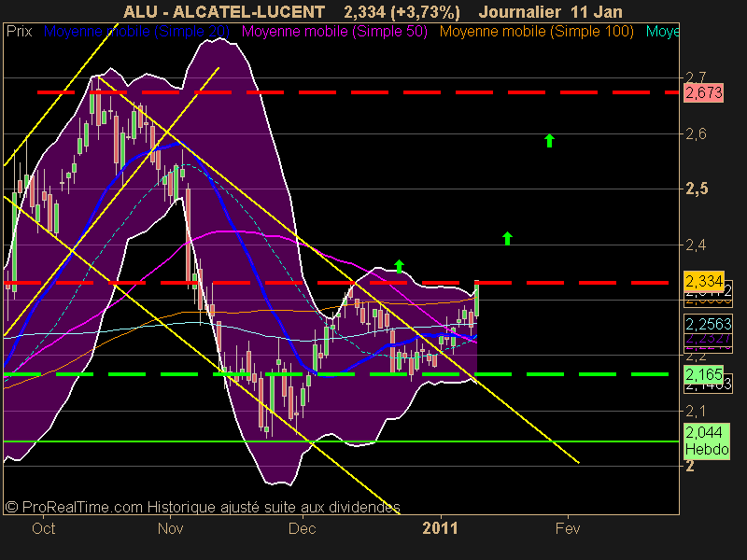Click the 2,4 price axis label

(696, 245)
